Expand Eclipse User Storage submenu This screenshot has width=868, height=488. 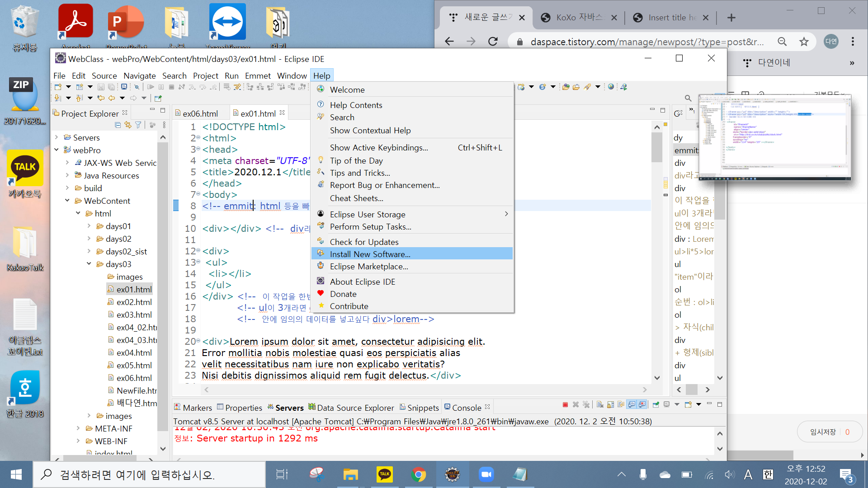[x=506, y=214]
